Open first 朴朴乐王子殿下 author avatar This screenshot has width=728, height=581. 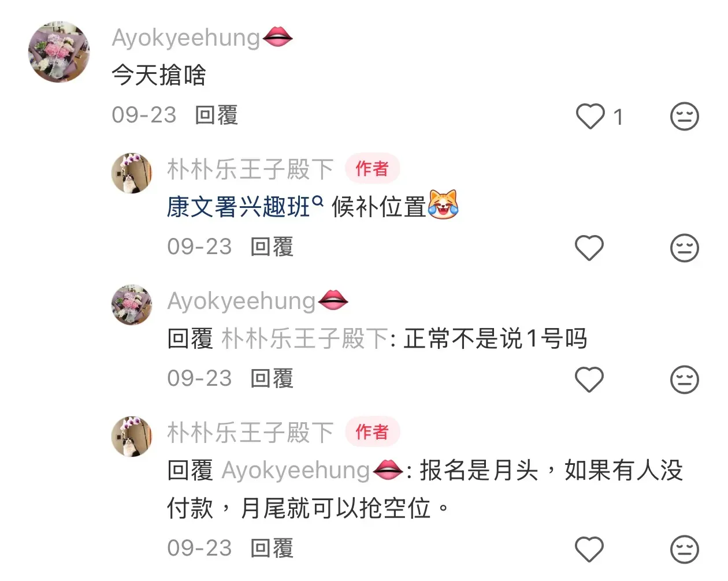click(132, 173)
